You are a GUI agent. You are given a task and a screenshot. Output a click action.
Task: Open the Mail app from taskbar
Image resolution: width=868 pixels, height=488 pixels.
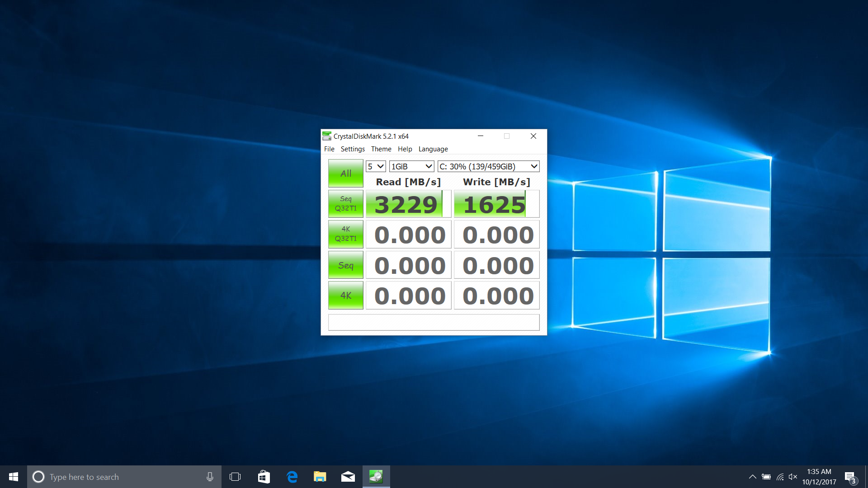[x=348, y=477]
